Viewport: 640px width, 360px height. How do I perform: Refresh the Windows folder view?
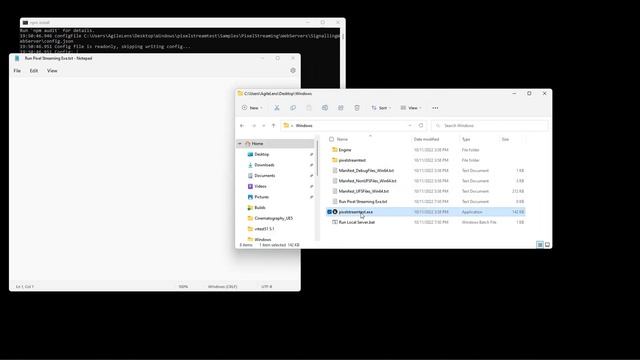tap(421, 125)
